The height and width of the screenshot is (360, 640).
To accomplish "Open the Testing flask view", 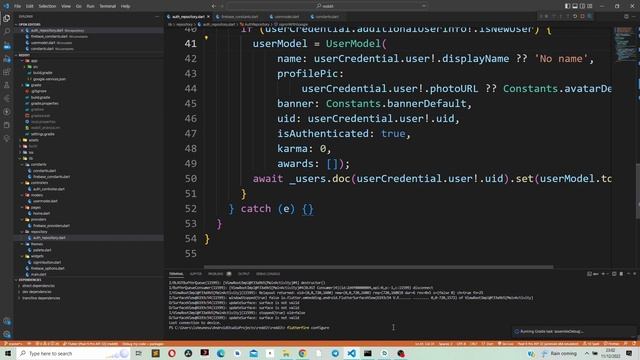I will click(x=7, y=85).
